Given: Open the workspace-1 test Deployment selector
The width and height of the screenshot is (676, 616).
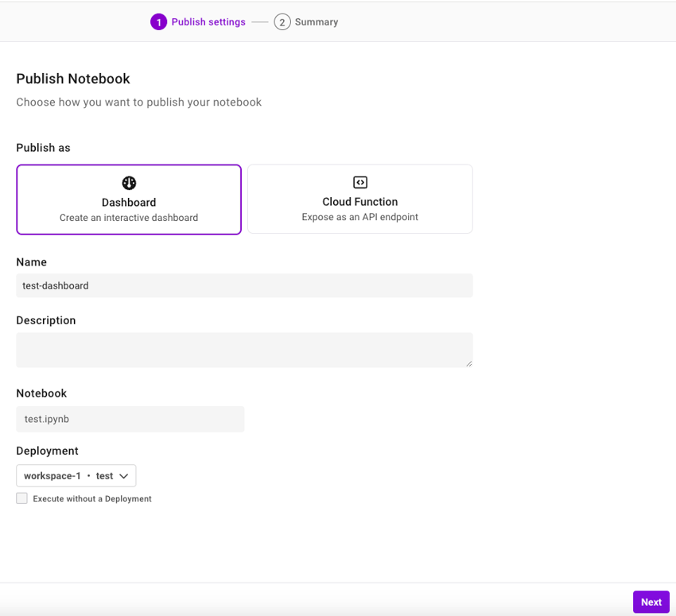Looking at the screenshot, I should [76, 475].
